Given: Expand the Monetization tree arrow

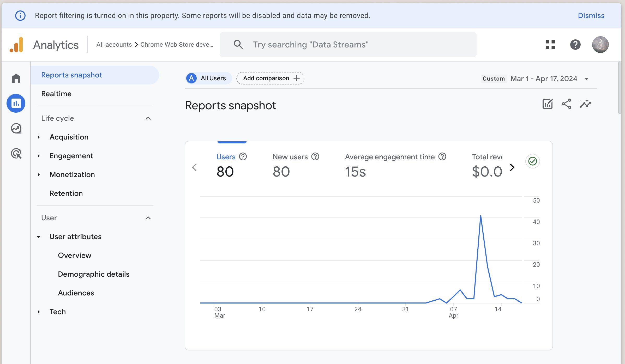Looking at the screenshot, I should pos(39,175).
